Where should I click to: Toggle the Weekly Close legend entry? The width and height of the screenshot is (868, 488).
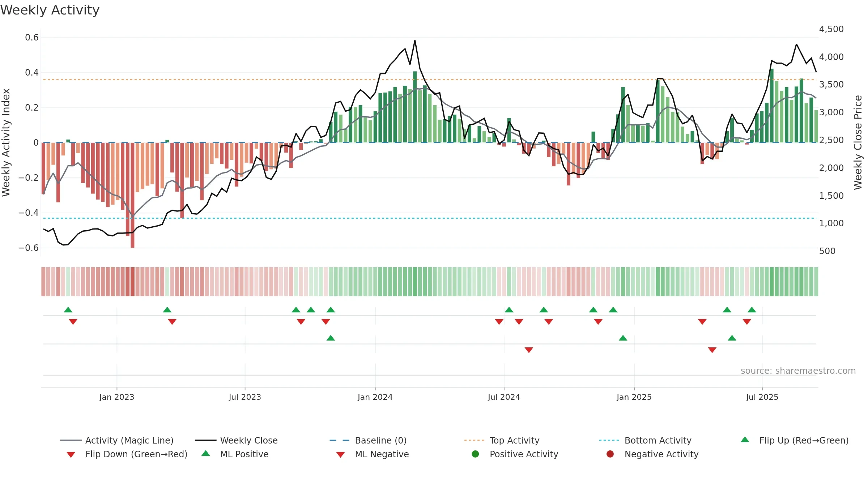coord(236,440)
